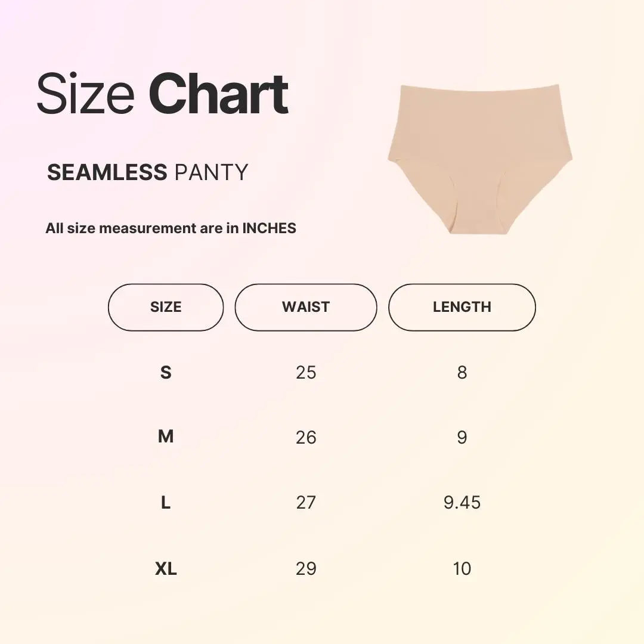Click length value 10 for size XL
This screenshot has height=644, width=644.
(x=462, y=569)
